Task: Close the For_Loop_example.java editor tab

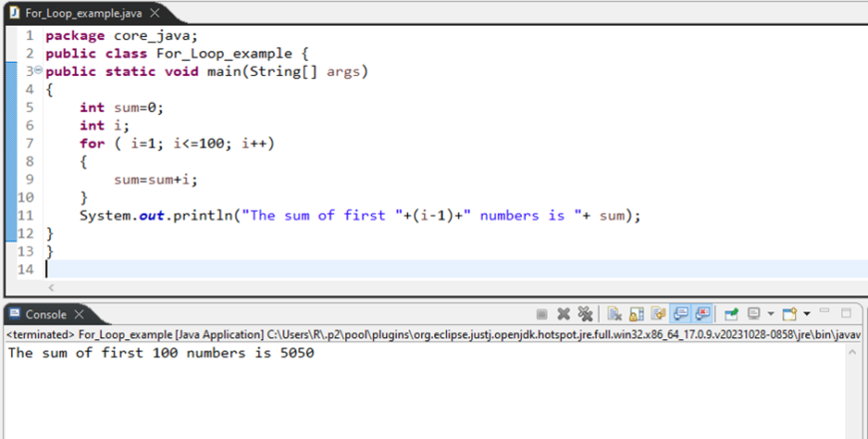Action: click(x=154, y=13)
